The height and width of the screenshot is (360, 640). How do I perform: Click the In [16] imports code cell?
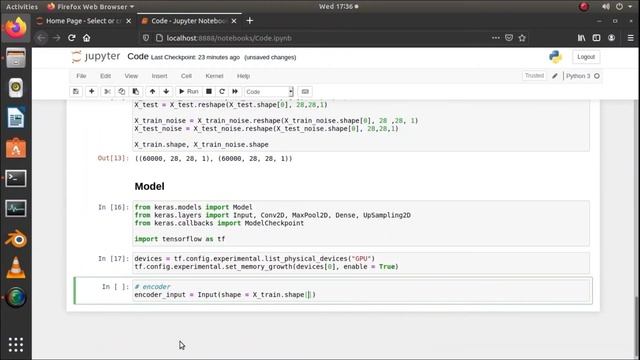coord(361,223)
